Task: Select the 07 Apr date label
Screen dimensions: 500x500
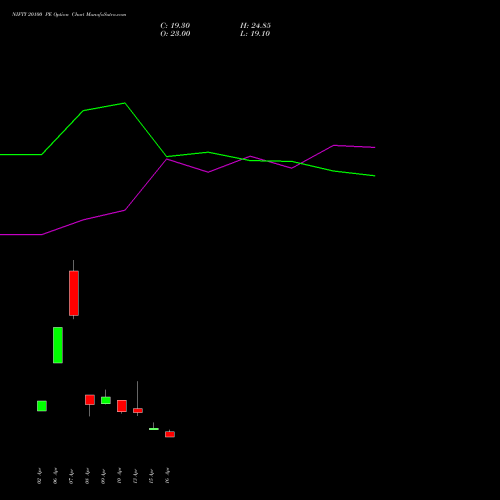Action: pyautogui.click(x=71, y=476)
